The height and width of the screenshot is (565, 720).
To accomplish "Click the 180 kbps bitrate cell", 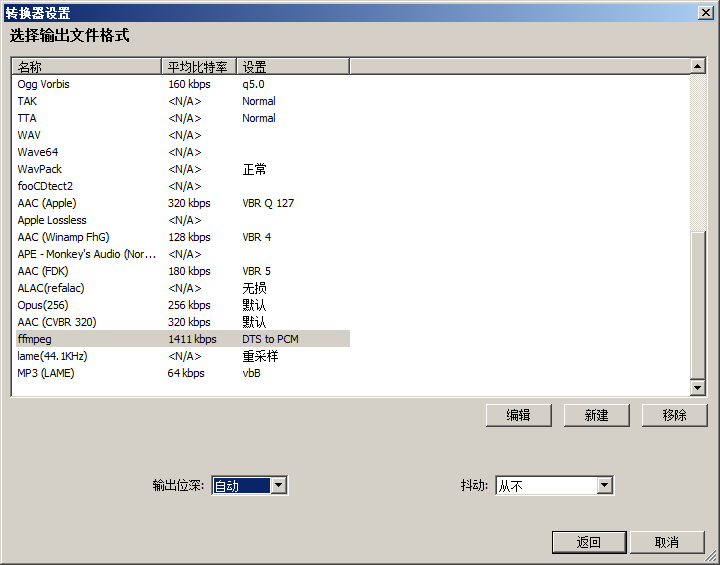I will 189,271.
